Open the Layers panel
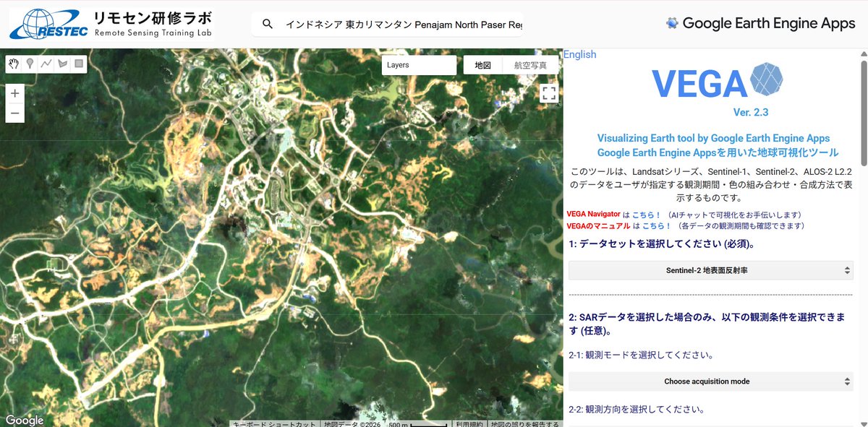 pyautogui.click(x=419, y=65)
